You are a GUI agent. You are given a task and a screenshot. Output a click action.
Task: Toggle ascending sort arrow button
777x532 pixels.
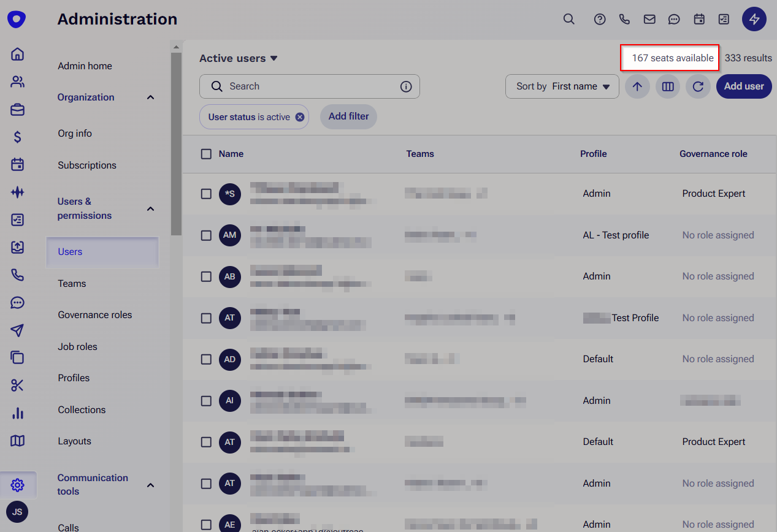pos(637,86)
